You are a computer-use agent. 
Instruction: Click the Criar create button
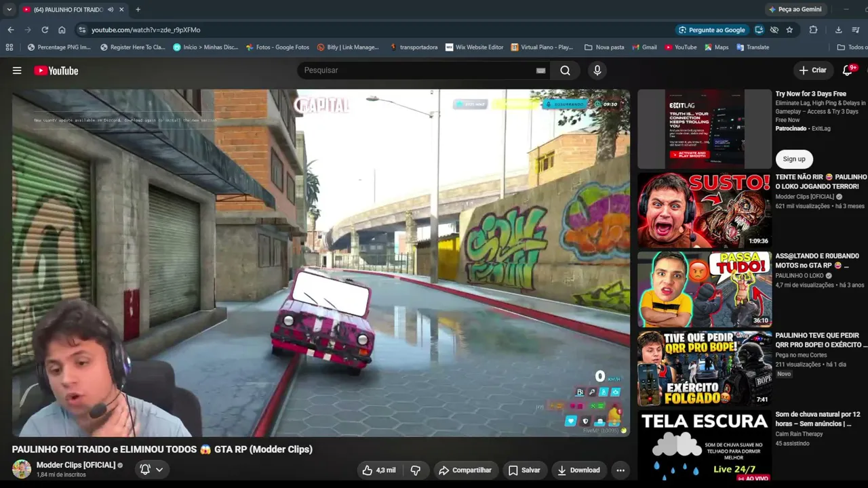[812, 70]
